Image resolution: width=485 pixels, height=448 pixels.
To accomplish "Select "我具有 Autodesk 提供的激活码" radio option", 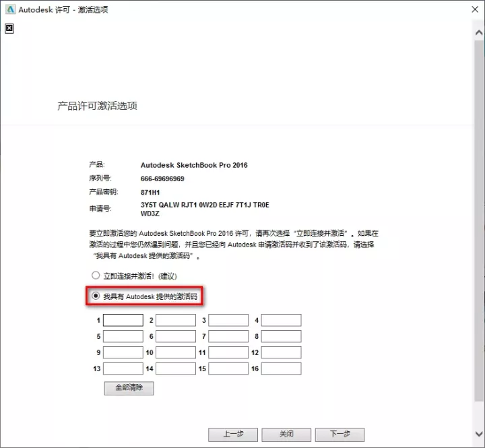I will (96, 296).
